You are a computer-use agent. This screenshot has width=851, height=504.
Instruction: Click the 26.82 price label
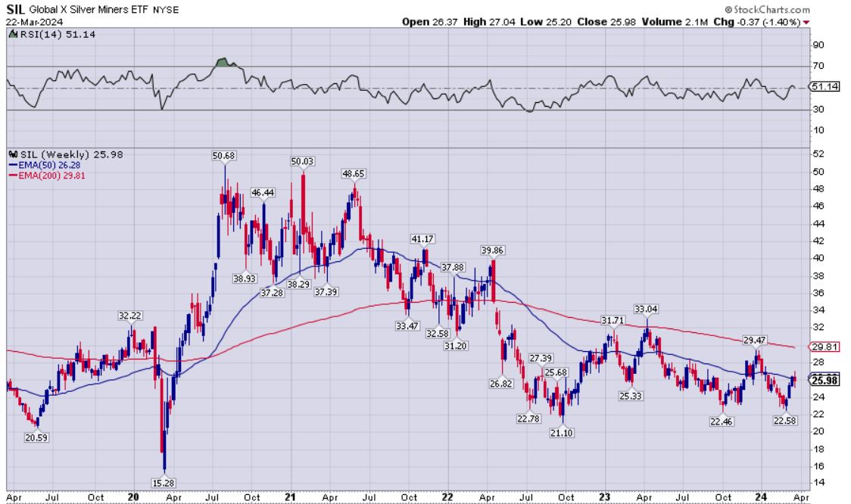tap(500, 384)
